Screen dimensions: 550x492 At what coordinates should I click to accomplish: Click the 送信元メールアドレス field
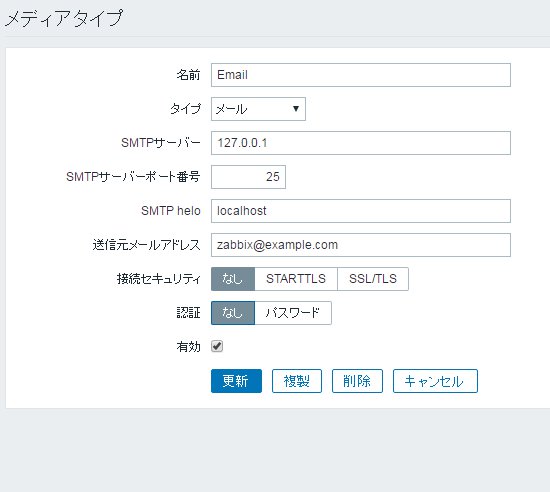pos(361,245)
